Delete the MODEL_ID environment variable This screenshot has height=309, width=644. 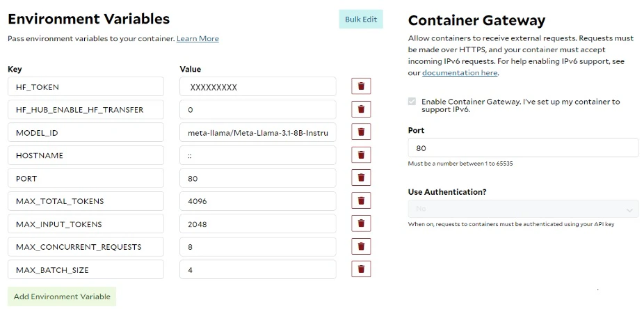tap(361, 132)
